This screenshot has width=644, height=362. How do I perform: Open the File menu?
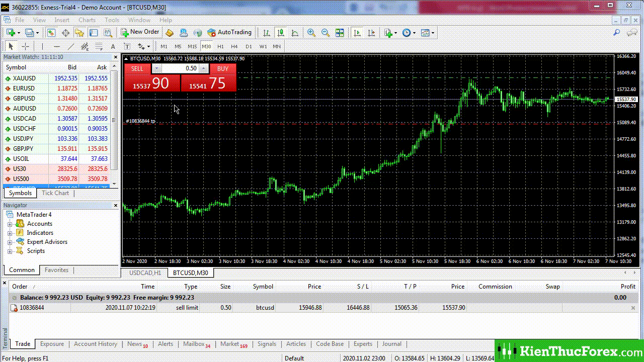click(x=20, y=20)
